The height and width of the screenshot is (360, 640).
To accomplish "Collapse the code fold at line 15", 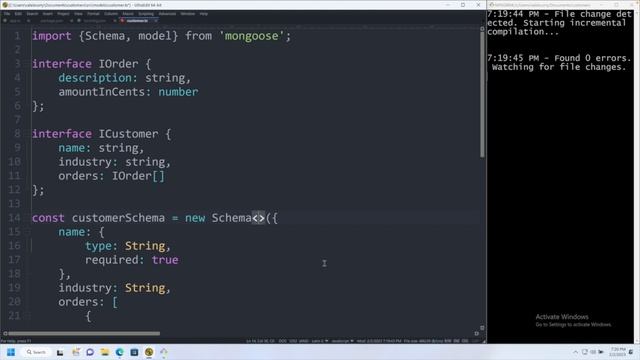I will pos(28,232).
